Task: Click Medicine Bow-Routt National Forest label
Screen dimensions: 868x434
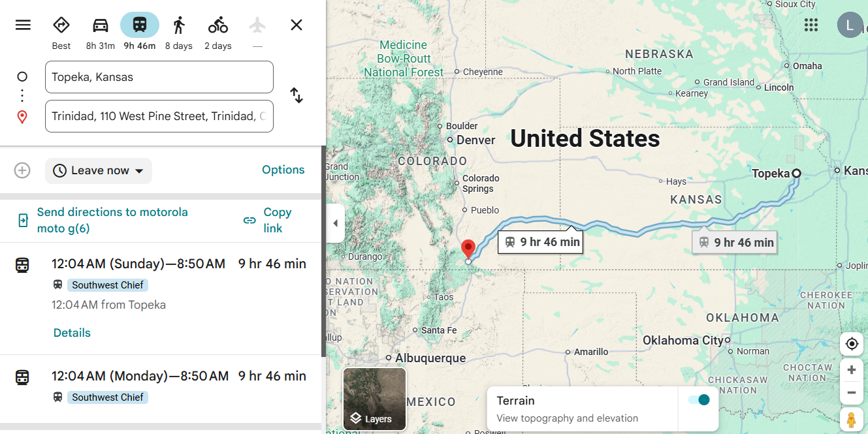Action: [404, 59]
